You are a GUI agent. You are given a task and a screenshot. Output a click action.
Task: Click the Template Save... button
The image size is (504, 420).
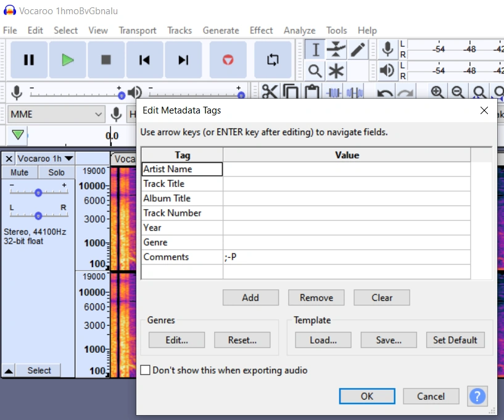(x=389, y=340)
